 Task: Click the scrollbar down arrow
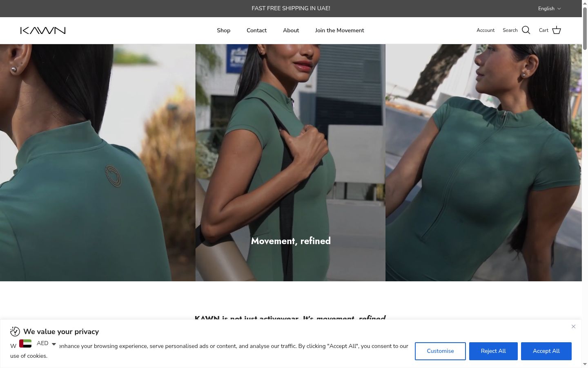click(585, 364)
